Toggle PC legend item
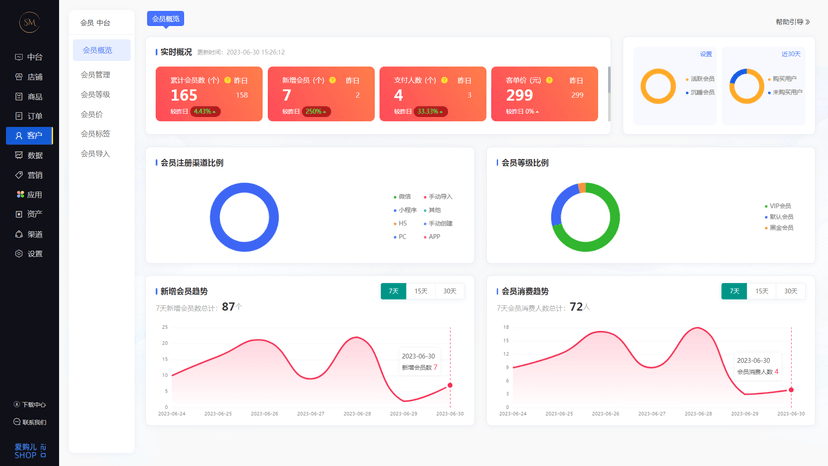This screenshot has width=828, height=466. click(400, 237)
